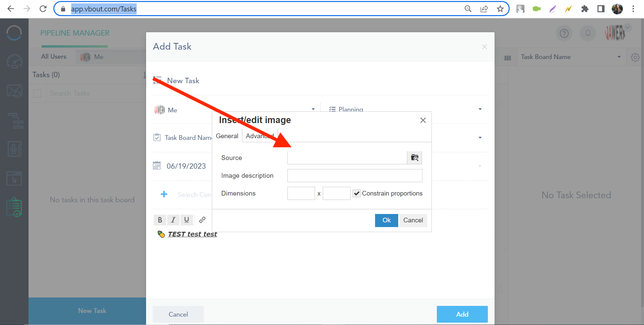This screenshot has width=644, height=325.
Task: Cancel the Insert/edit image dialog
Action: pos(413,220)
